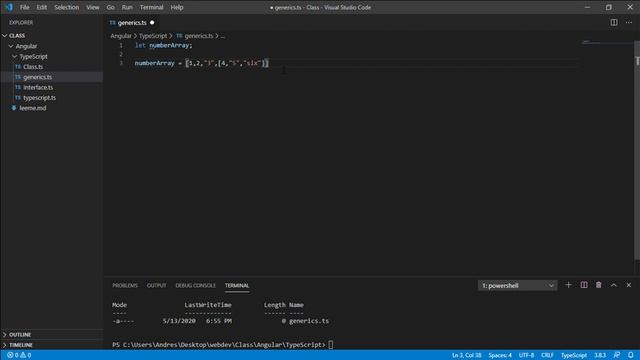
Task: Switch to the OUTPUT tab
Action: (x=156, y=285)
